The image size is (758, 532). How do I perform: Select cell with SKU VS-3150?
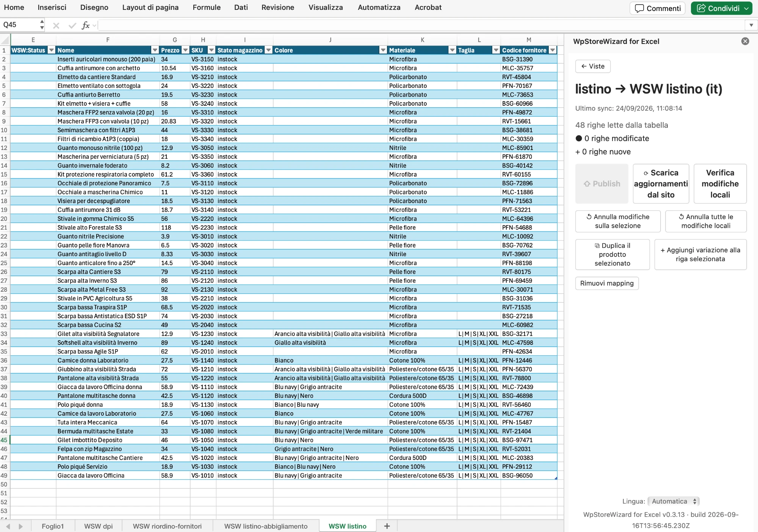click(x=202, y=59)
